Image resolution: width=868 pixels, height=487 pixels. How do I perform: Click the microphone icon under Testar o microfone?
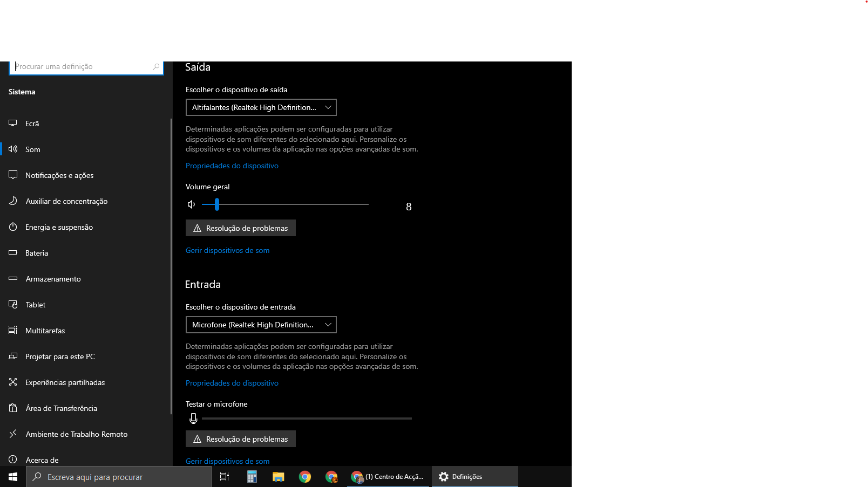(193, 419)
